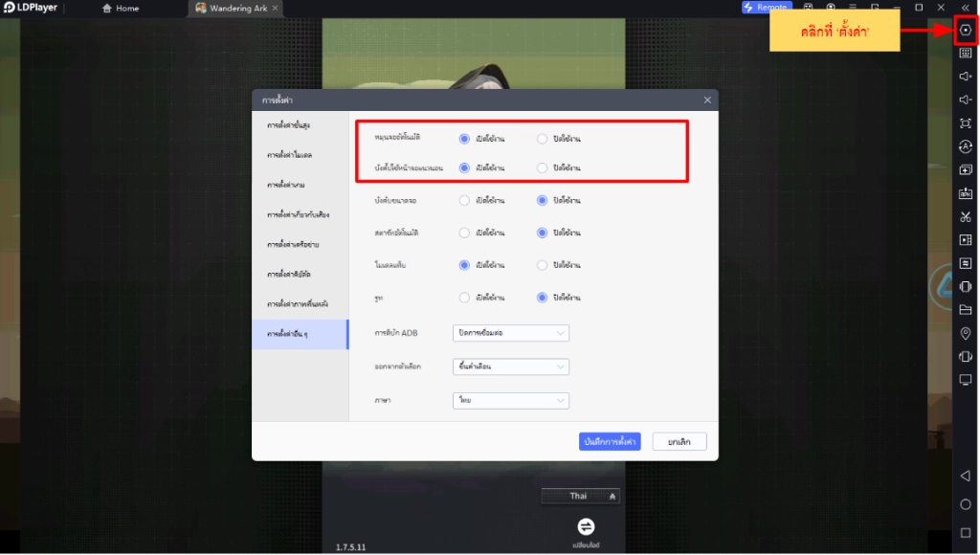980x555 pixels.
Task: Click the volume down speaker icon
Action: pyautogui.click(x=965, y=100)
